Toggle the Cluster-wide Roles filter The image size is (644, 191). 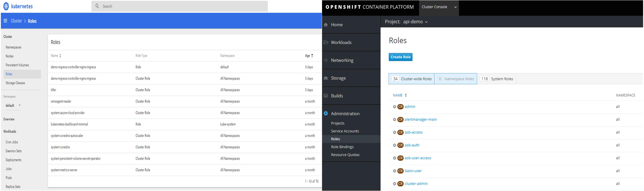[411, 79]
